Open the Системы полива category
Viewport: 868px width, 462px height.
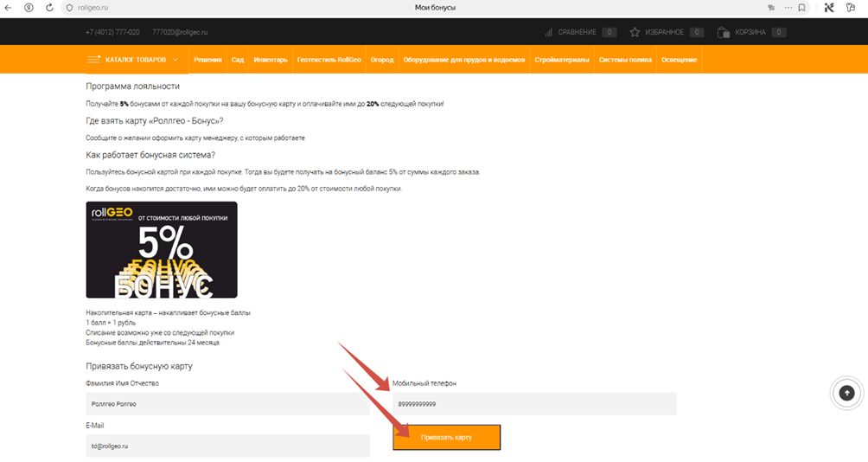625,60
